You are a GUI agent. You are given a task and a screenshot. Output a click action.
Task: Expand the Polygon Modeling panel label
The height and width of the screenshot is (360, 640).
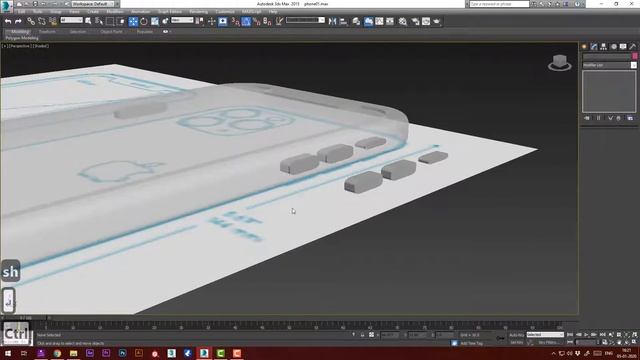click(x=22, y=38)
